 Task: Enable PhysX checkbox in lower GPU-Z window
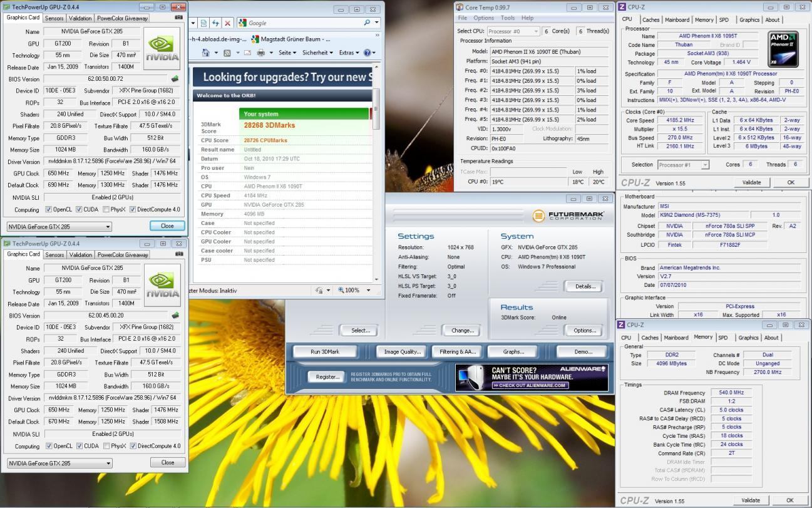tap(106, 446)
